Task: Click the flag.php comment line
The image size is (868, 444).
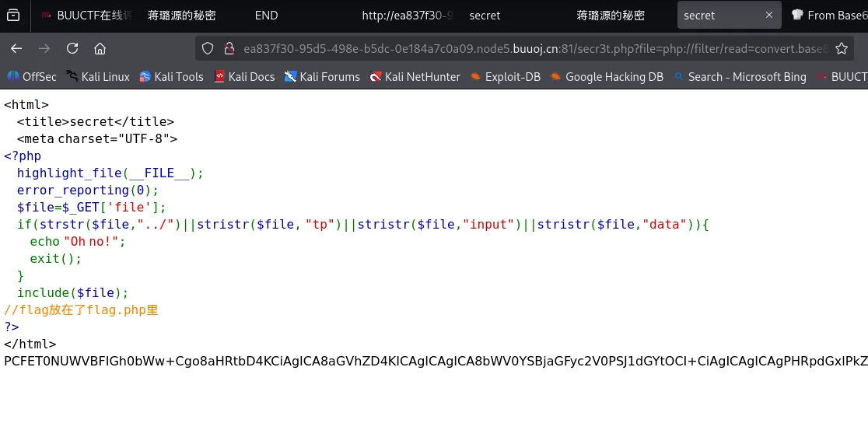Action: pyautogui.click(x=81, y=310)
